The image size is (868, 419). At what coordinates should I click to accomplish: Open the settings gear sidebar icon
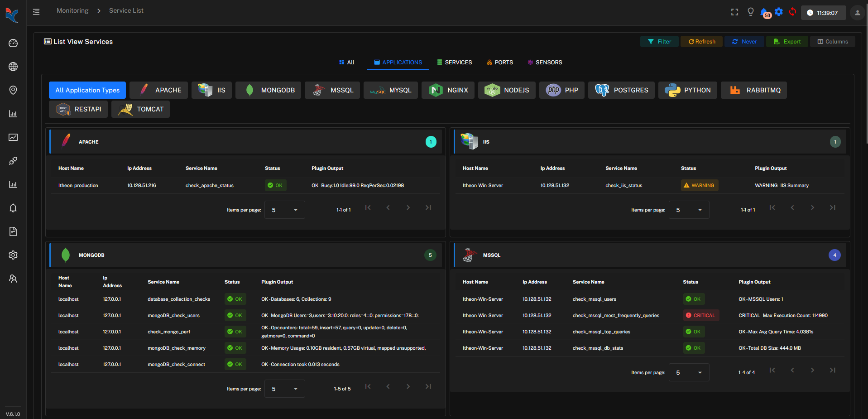[13, 255]
